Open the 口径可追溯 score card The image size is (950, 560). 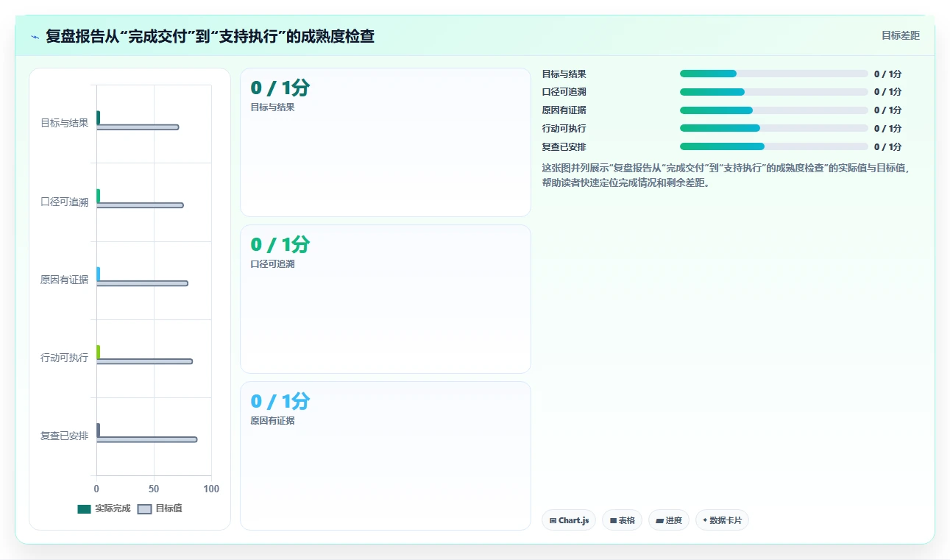(385, 300)
